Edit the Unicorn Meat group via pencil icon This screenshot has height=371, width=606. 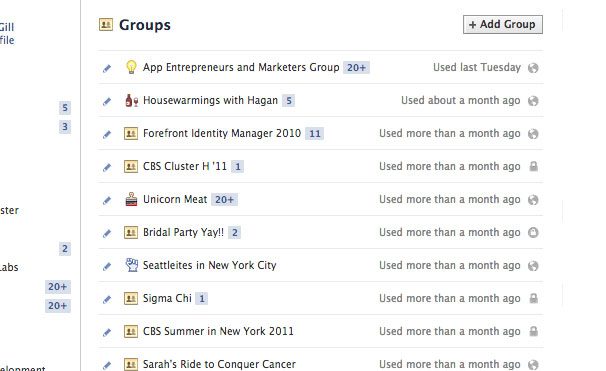(x=107, y=200)
